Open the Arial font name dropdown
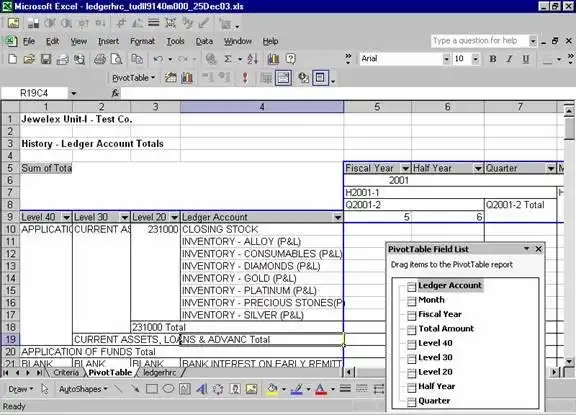Viewport: 576px width, 415px height. (446, 59)
